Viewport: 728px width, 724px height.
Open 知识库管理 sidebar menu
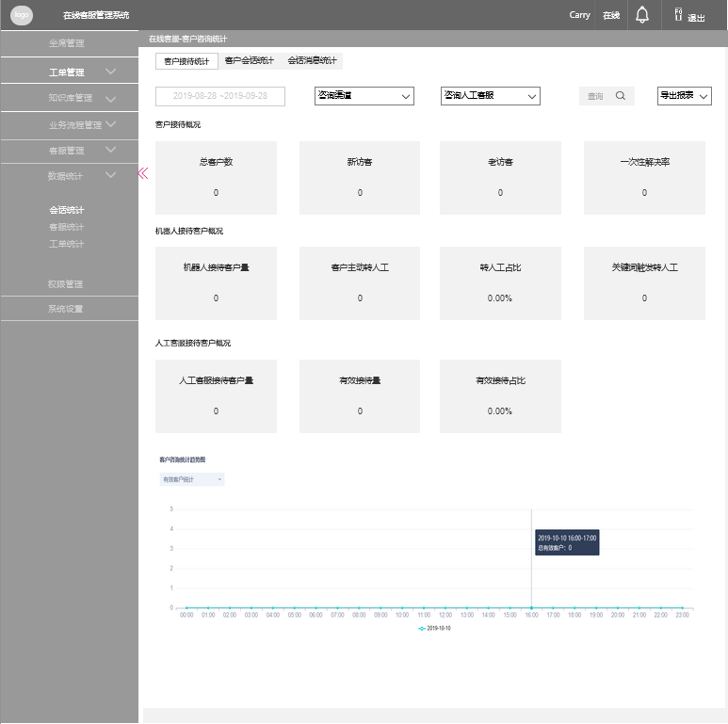[x=69, y=98]
